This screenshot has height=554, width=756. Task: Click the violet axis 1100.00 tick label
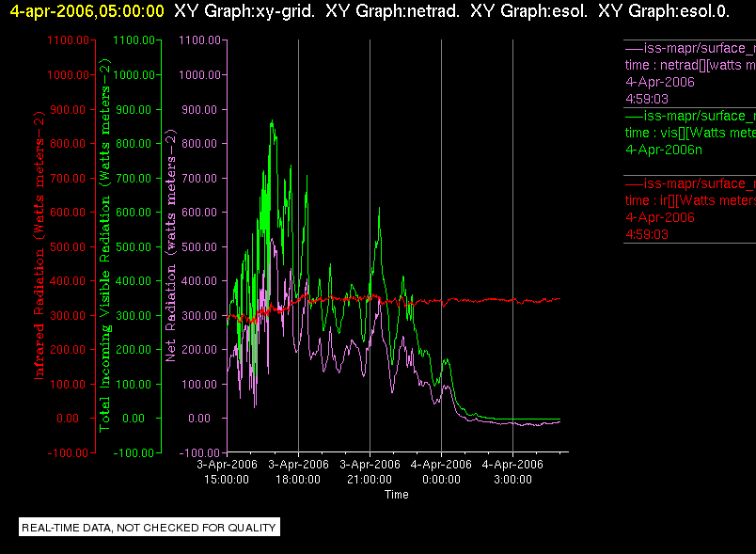coord(199,40)
